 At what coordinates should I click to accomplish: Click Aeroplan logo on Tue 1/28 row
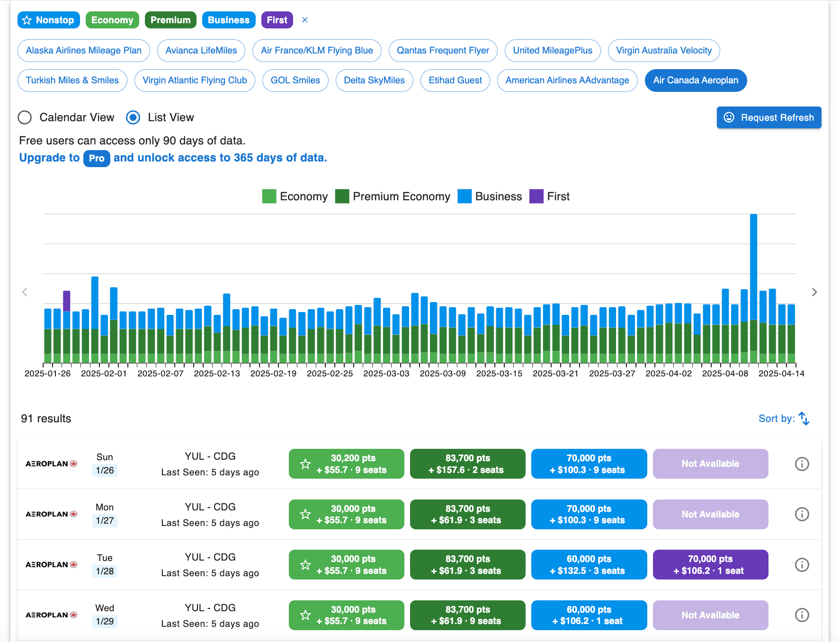[51, 565]
